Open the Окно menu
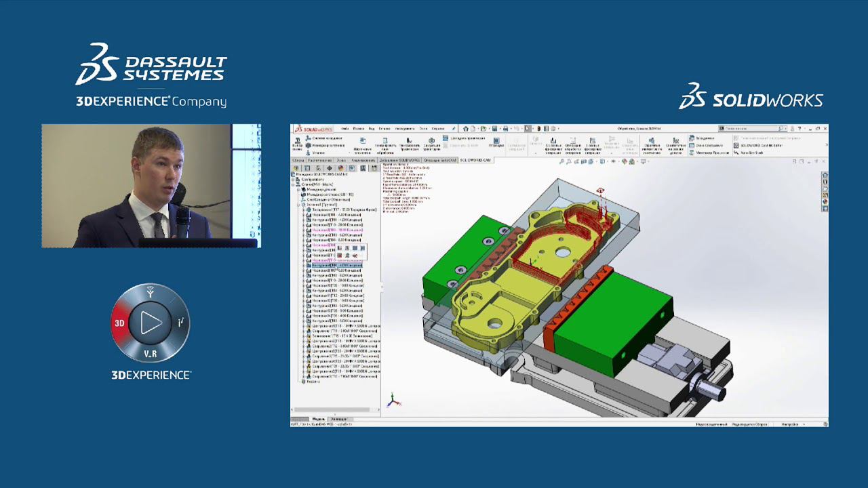Viewport: 868px width, 488px height. pos(423,129)
